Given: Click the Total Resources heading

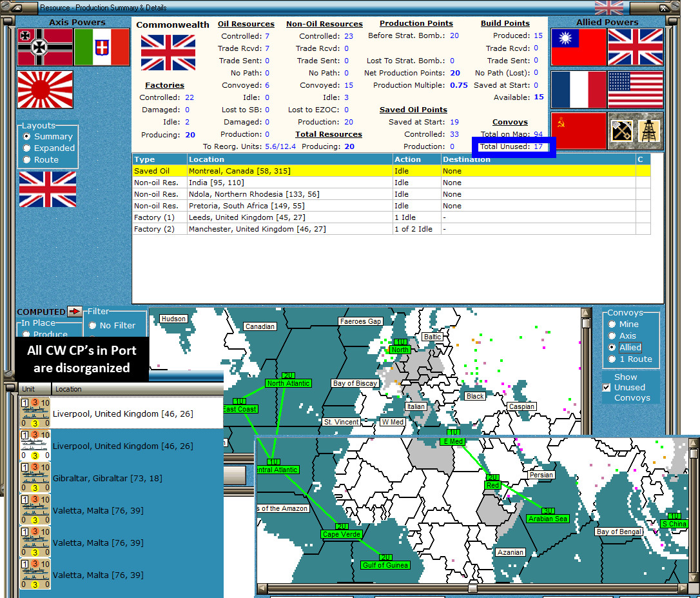Looking at the screenshot, I should (329, 134).
